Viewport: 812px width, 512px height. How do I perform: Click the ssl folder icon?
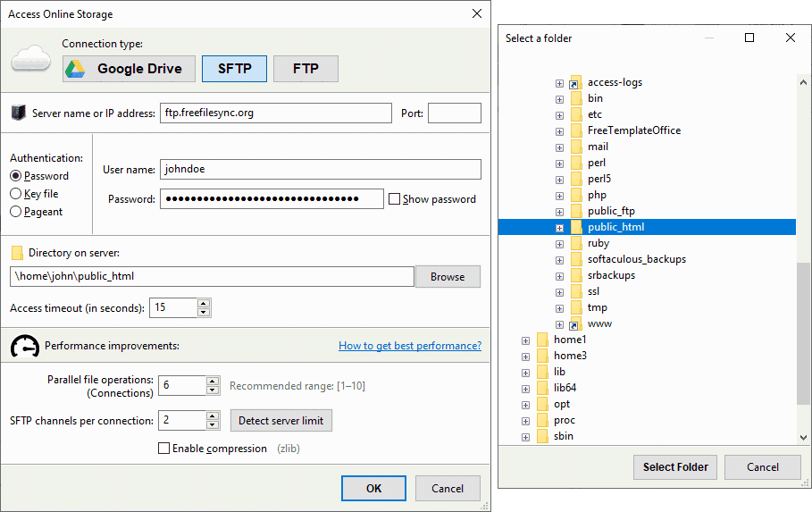[x=576, y=291]
